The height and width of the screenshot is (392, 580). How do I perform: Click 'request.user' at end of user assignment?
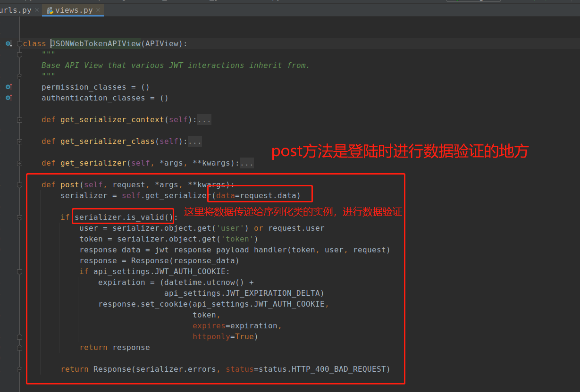(x=296, y=228)
